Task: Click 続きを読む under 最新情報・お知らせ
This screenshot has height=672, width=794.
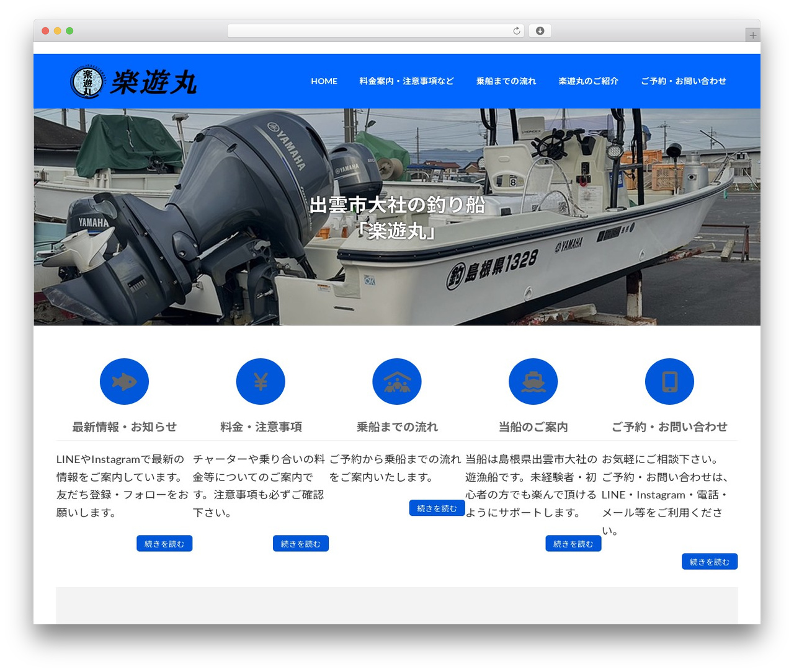Action: [x=164, y=544]
